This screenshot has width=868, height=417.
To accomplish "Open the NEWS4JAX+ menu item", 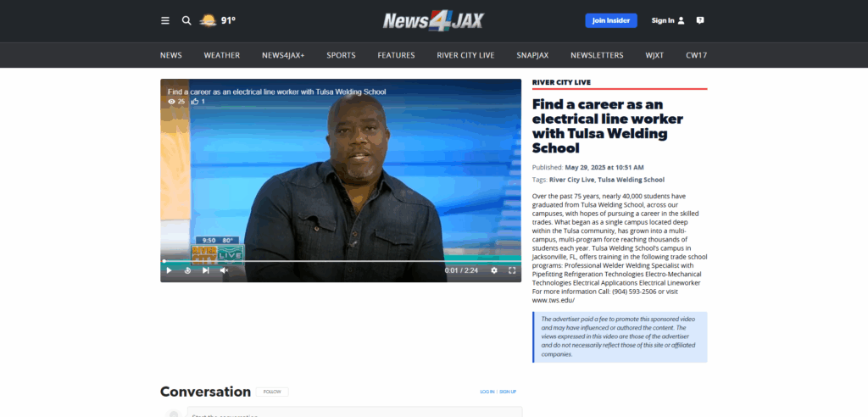I will coord(283,55).
